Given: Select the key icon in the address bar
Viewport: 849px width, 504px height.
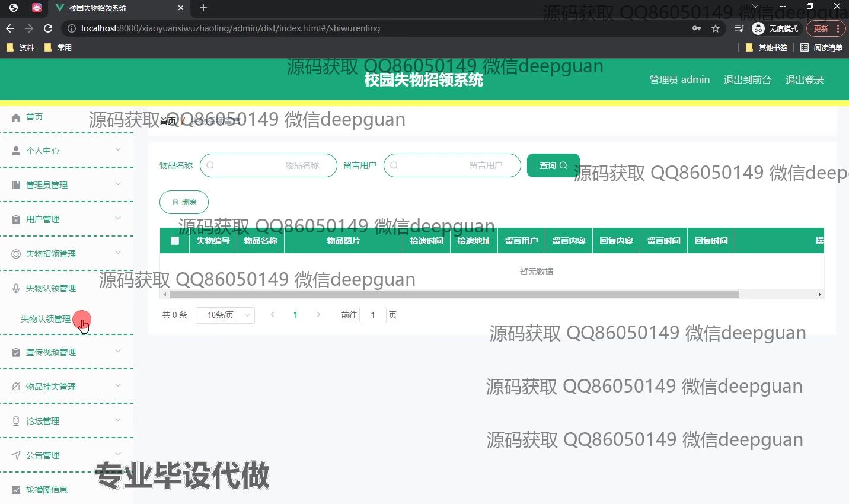Looking at the screenshot, I should [697, 28].
